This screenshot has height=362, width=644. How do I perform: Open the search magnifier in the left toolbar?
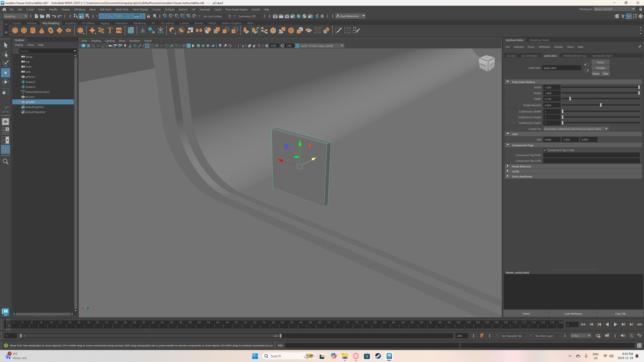(6, 162)
